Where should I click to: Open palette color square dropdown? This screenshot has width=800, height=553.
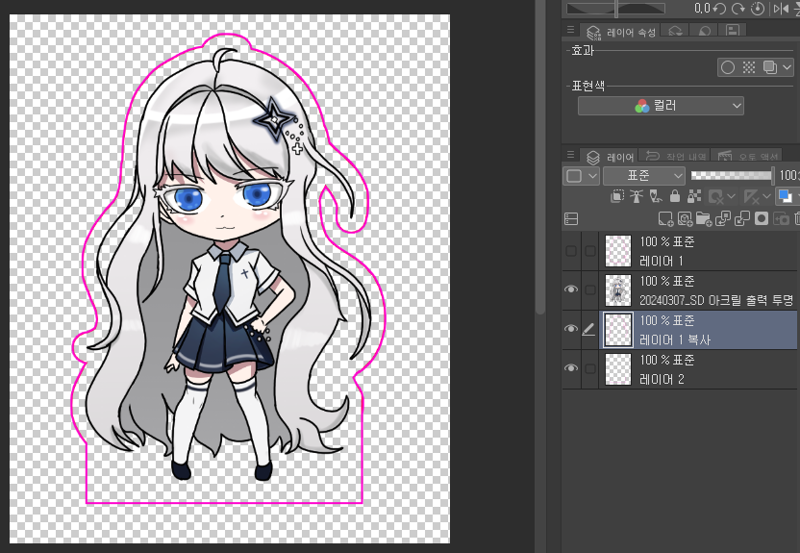(581, 176)
